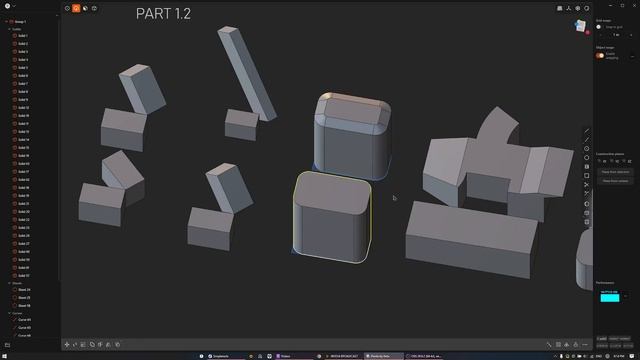Select the Circle tool in right toolbar
Image resolution: width=640 pixels, height=360 pixels.
[587, 149]
